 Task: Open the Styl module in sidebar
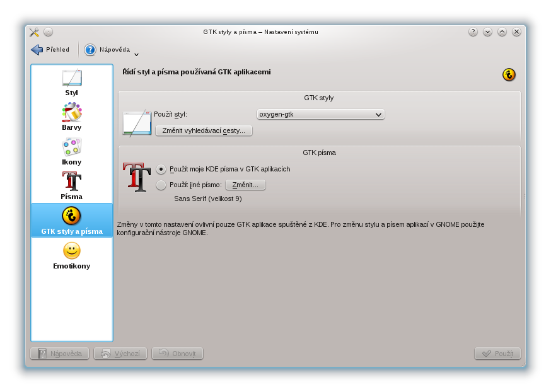tap(72, 83)
